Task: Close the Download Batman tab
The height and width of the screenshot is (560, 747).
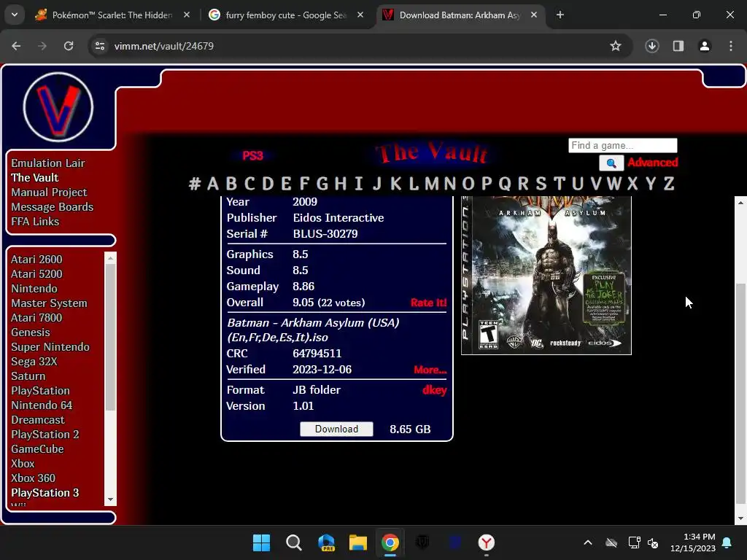Action: 534,15
